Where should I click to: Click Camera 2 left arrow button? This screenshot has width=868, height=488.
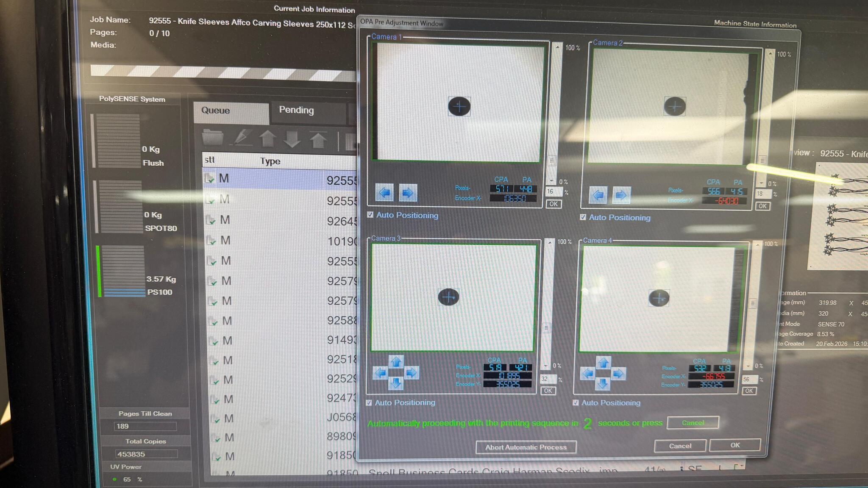pos(598,195)
